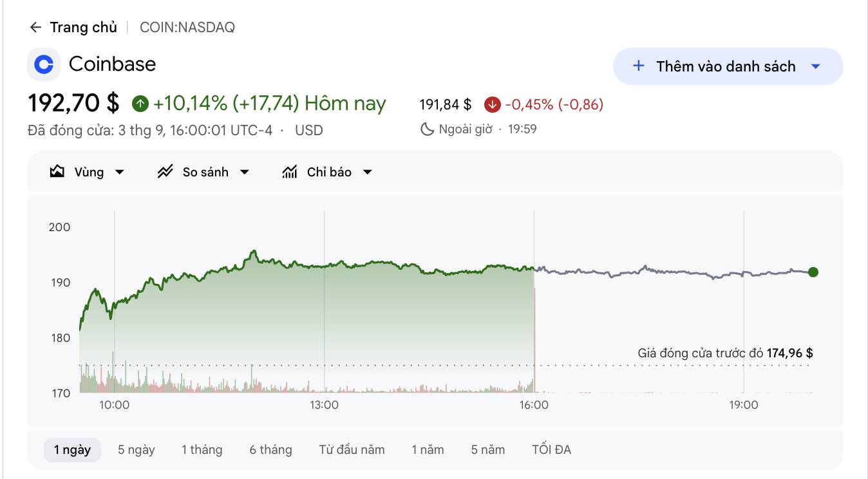Click the So sánh compare icon
This screenshot has width=868, height=479.
(165, 172)
